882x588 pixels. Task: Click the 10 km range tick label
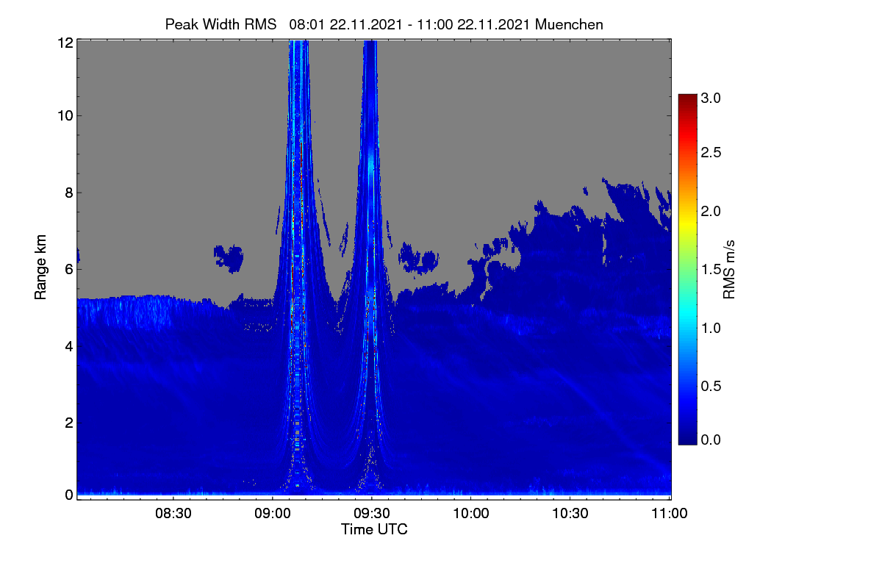(x=65, y=115)
